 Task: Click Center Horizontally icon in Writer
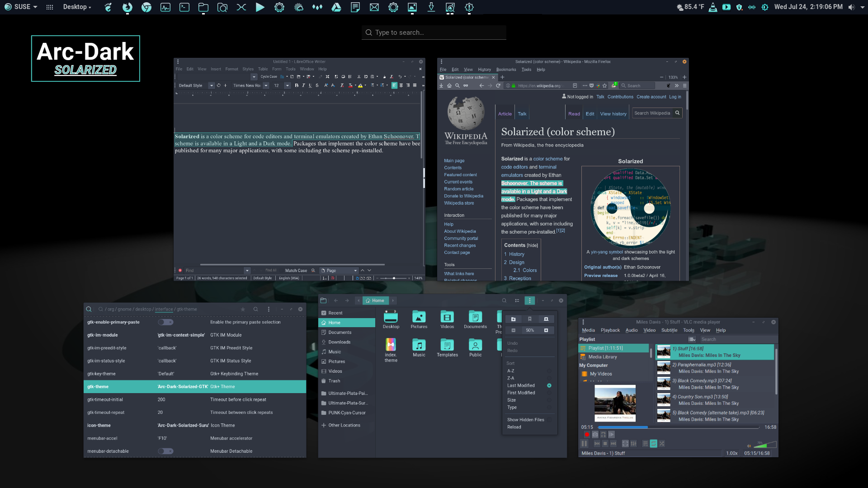click(401, 85)
